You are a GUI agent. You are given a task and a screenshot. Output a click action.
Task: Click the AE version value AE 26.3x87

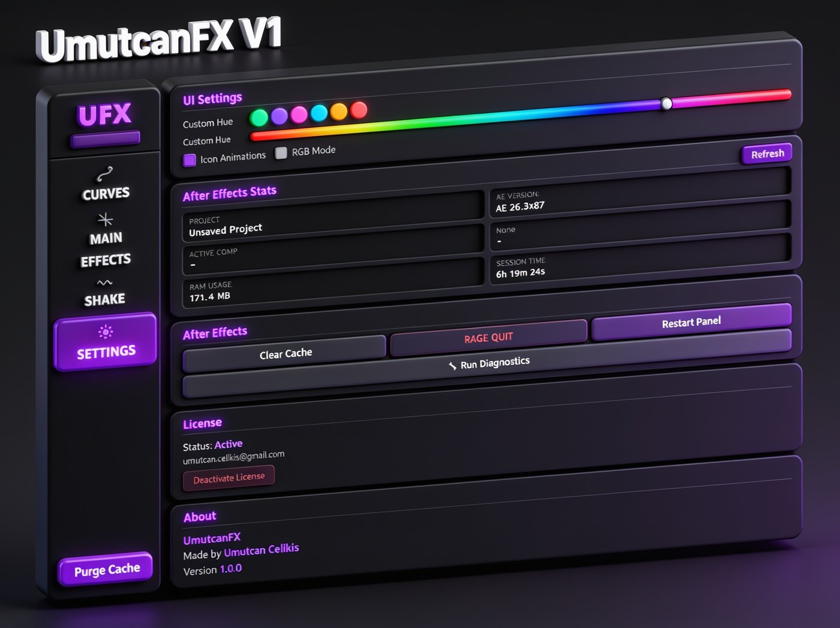pos(520,206)
